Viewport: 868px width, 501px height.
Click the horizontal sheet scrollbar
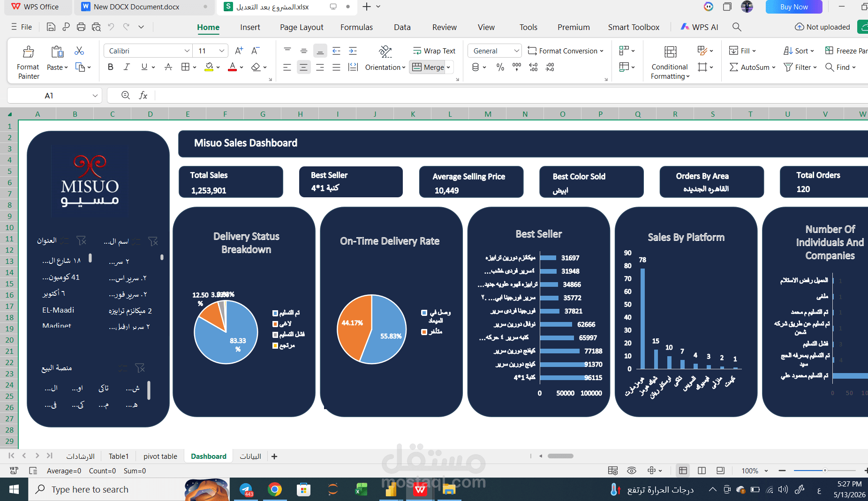click(x=560, y=456)
